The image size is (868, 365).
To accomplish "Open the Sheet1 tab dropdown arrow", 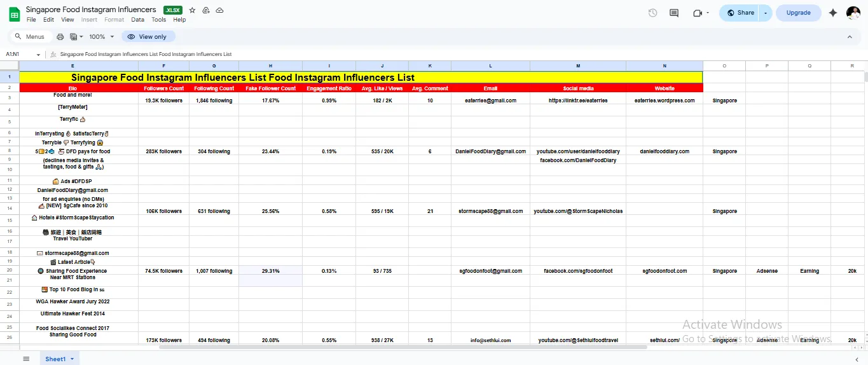I will (x=72, y=359).
